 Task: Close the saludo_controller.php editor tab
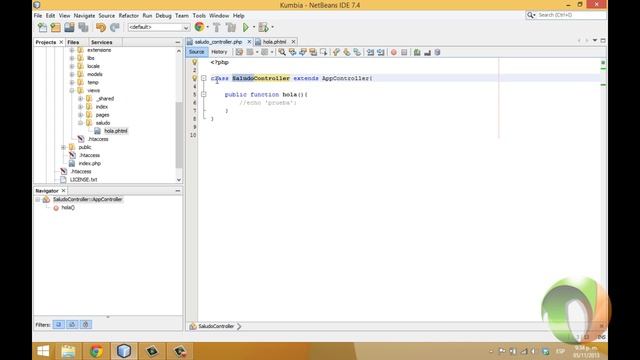249,42
